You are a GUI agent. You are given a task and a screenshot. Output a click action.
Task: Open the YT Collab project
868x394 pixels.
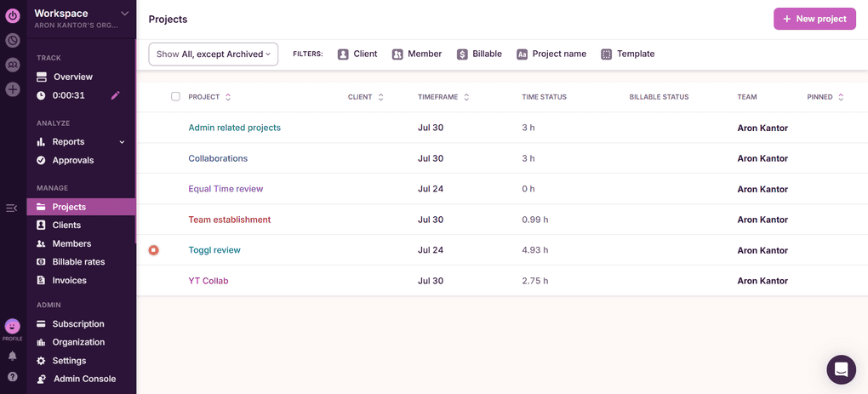(208, 281)
